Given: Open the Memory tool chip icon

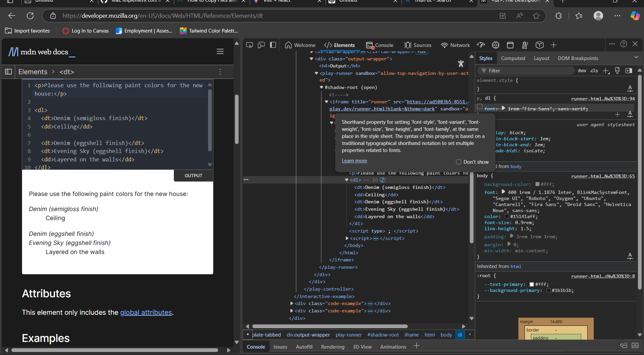Looking at the screenshot, I should click(496, 45).
